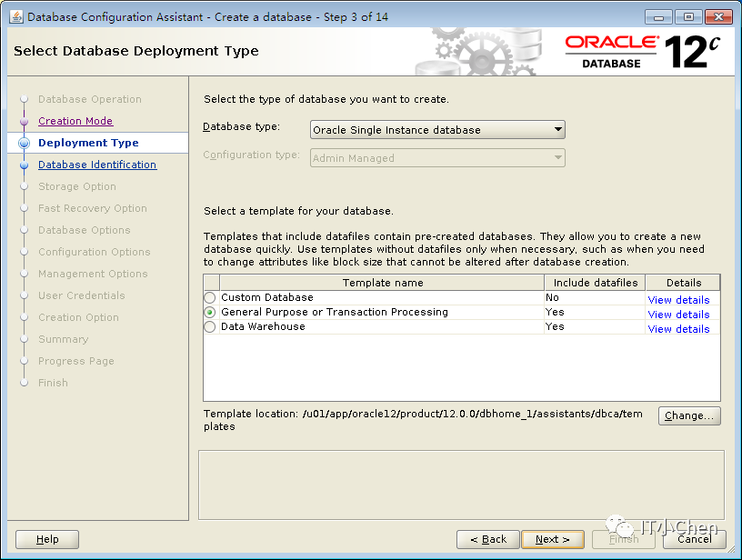Click the Template location path text
Screen dimensions: 742x560
coord(423,420)
